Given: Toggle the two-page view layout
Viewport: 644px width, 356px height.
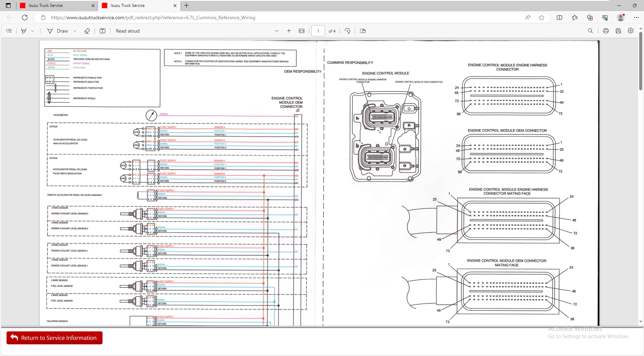Looking at the screenshot, I should pos(363,31).
